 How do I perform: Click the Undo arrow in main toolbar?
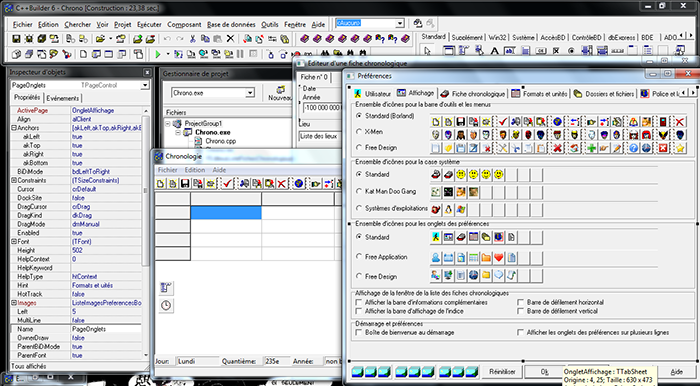pyautogui.click(x=167, y=39)
